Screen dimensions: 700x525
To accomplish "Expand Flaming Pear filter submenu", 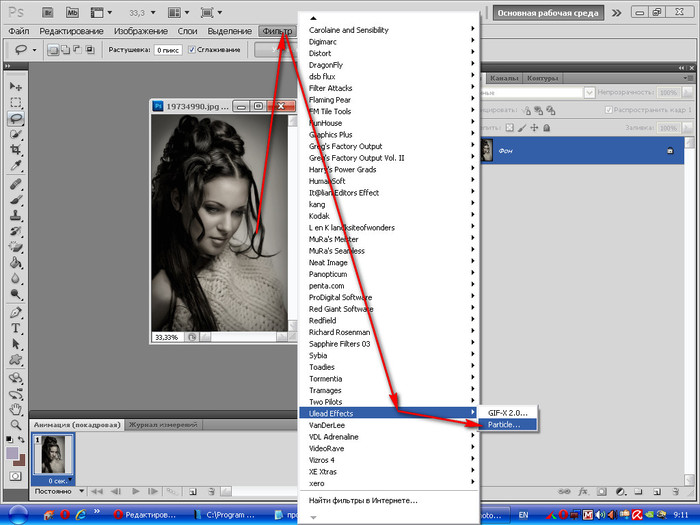I will [389, 100].
